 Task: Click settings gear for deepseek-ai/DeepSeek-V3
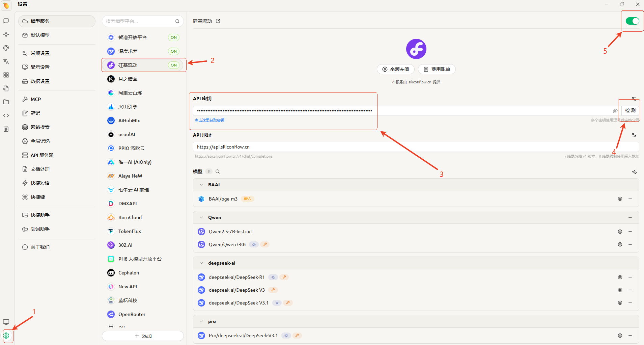[x=620, y=290]
